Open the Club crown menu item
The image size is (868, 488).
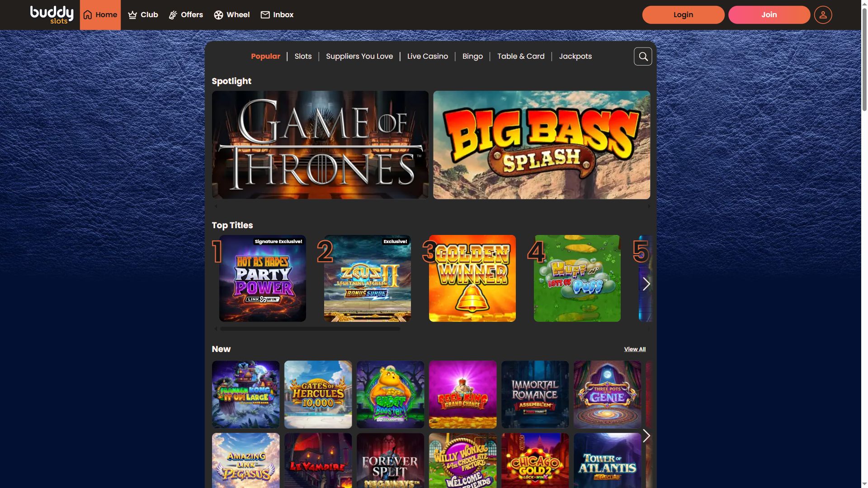pyautogui.click(x=143, y=15)
